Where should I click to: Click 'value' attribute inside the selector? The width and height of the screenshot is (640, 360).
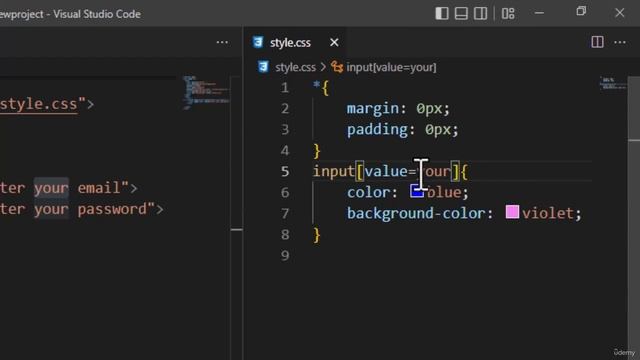386,171
